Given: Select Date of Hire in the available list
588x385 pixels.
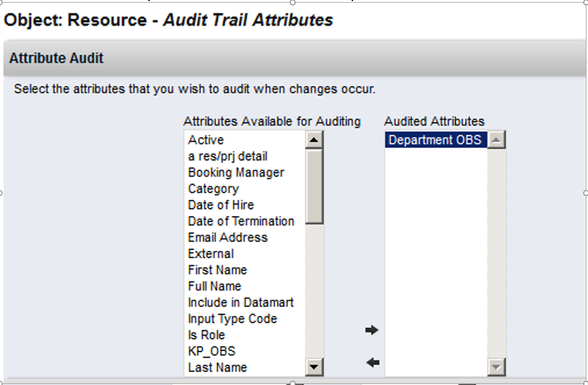Looking at the screenshot, I should (x=220, y=205).
